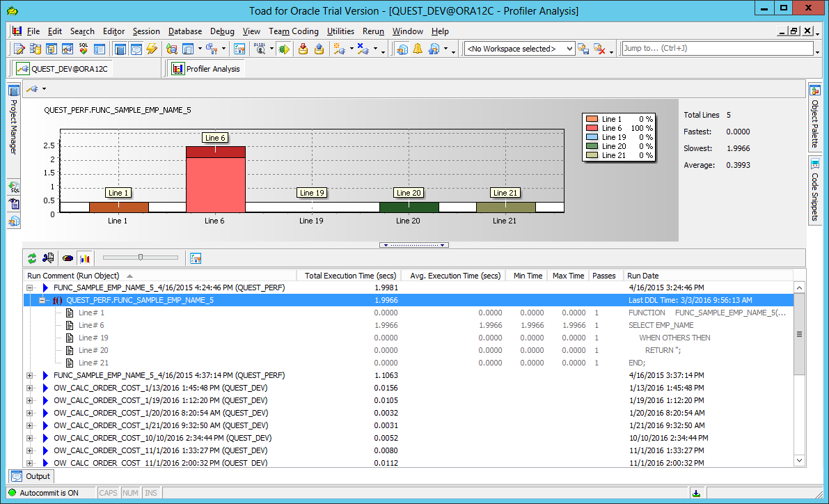
Task: Expand the OW_CALC_ORDER_COST 10/10/2016 run
Action: [x=30, y=439]
